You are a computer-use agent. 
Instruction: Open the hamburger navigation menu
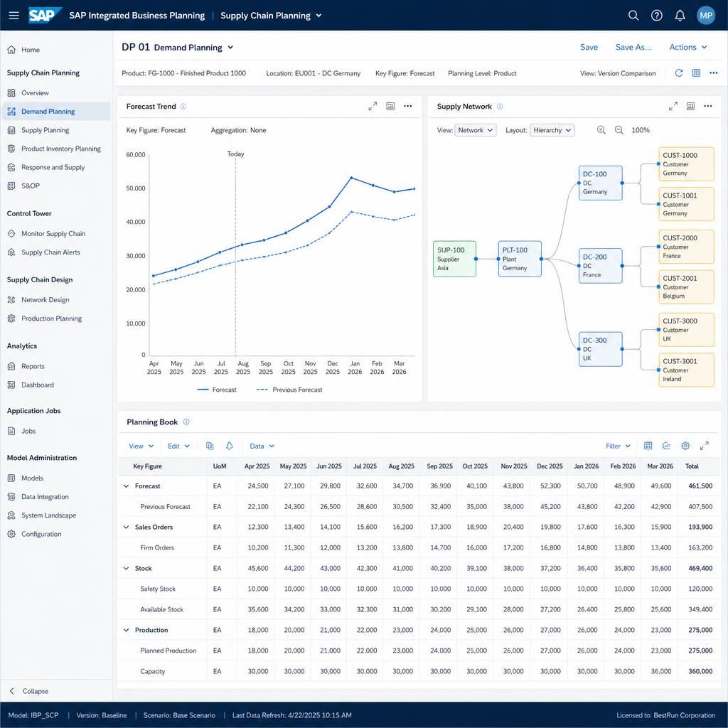[x=14, y=16]
